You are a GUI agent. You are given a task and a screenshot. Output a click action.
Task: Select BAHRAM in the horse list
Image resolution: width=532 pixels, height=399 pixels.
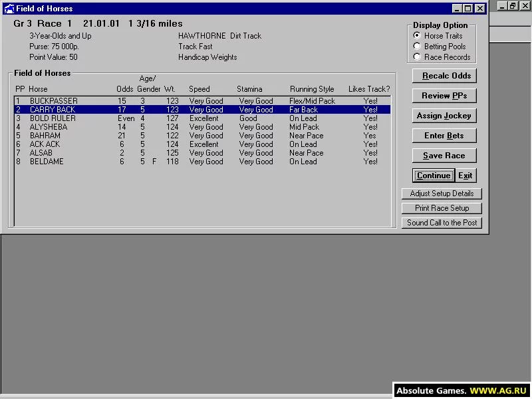coord(203,136)
